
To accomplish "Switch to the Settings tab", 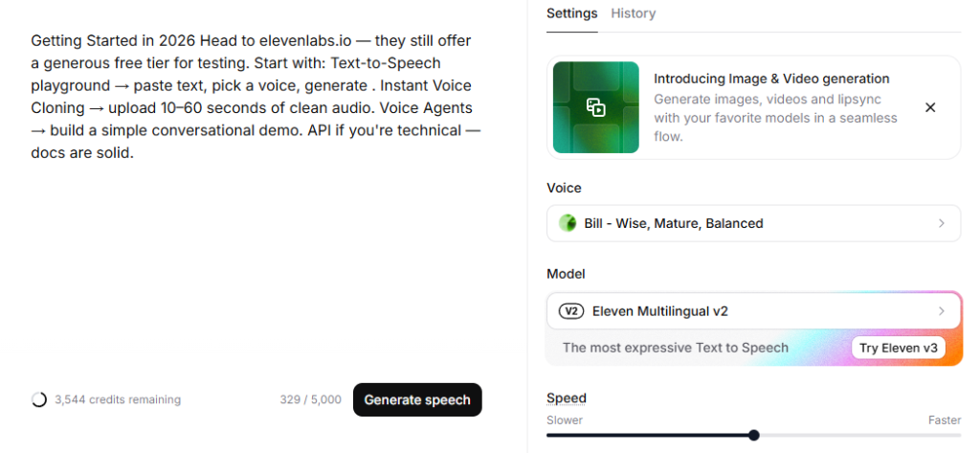I will point(571,13).
